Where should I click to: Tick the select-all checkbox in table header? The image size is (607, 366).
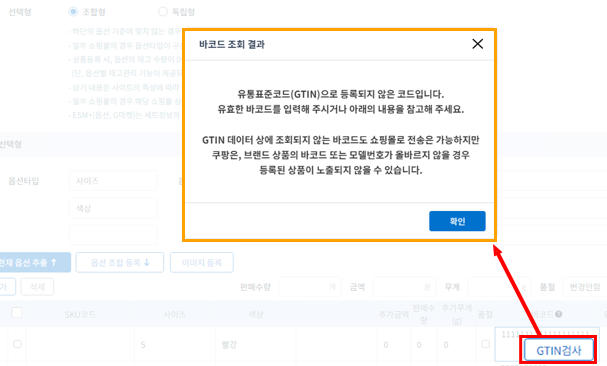pyautogui.click(x=17, y=313)
